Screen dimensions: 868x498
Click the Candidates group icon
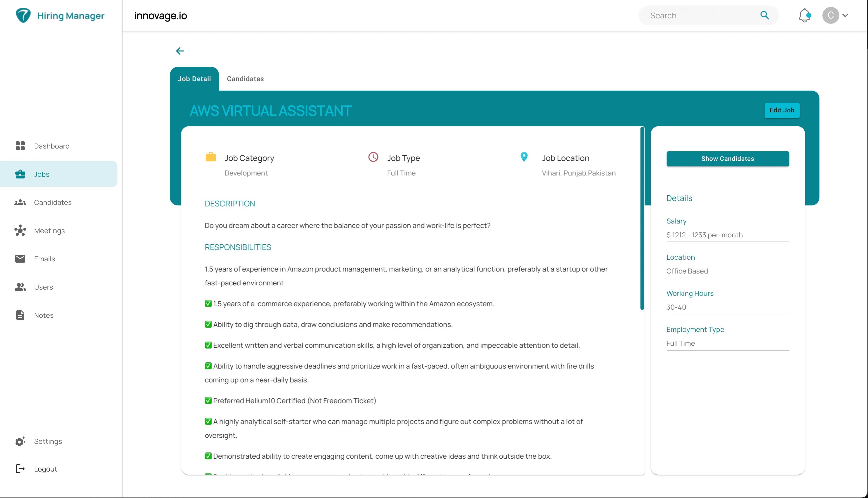20,202
